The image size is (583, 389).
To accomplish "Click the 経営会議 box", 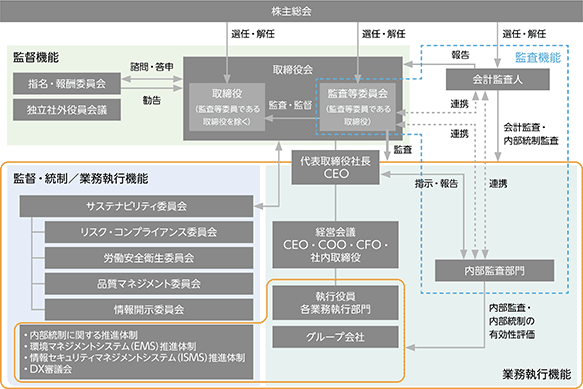I will coord(335,245).
